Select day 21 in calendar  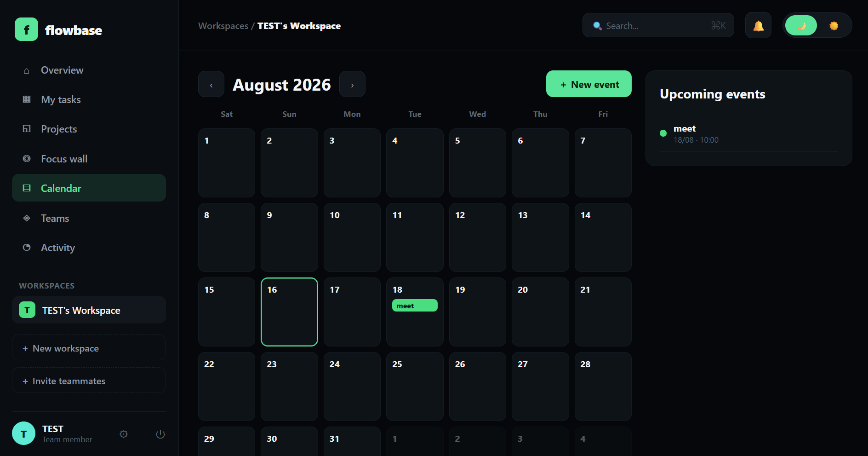coord(603,312)
